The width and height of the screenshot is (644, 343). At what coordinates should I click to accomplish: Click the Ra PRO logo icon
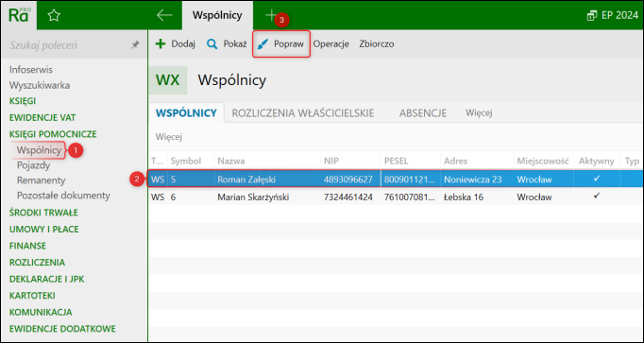pos(19,15)
